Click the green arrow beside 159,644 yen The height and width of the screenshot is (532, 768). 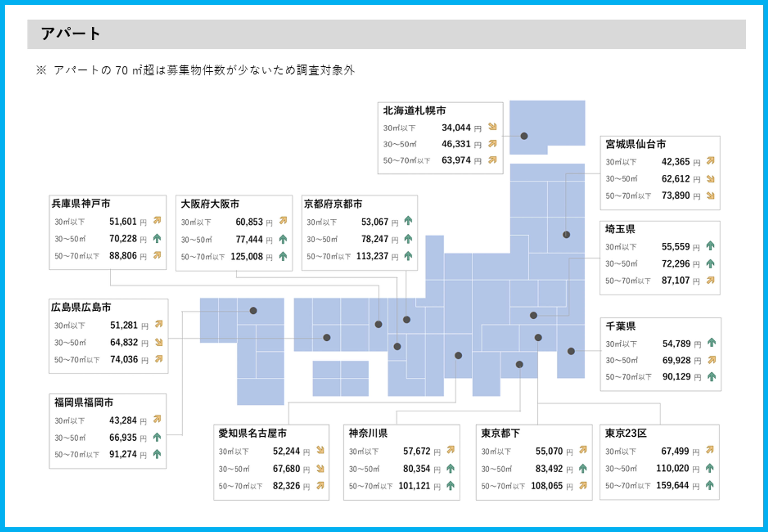coord(710,485)
